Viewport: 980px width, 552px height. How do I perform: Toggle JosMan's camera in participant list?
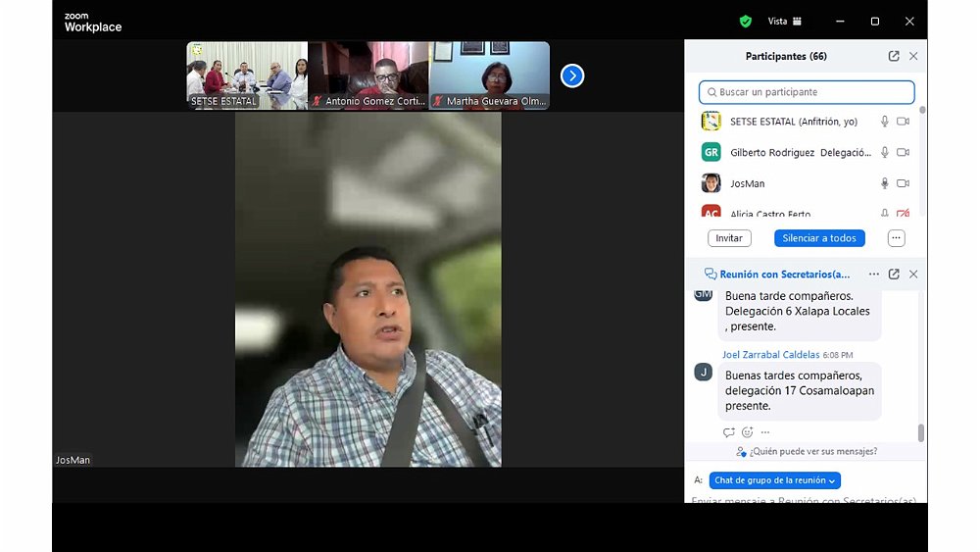click(903, 183)
